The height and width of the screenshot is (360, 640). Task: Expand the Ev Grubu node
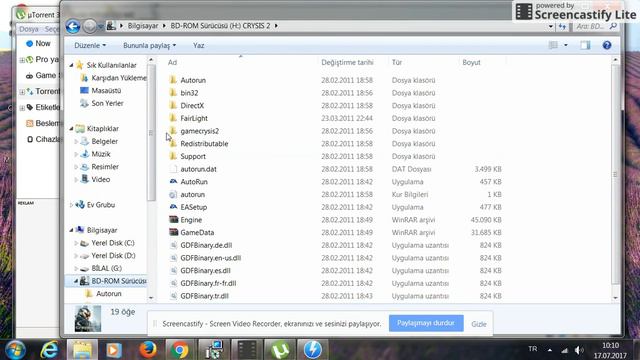click(x=71, y=205)
